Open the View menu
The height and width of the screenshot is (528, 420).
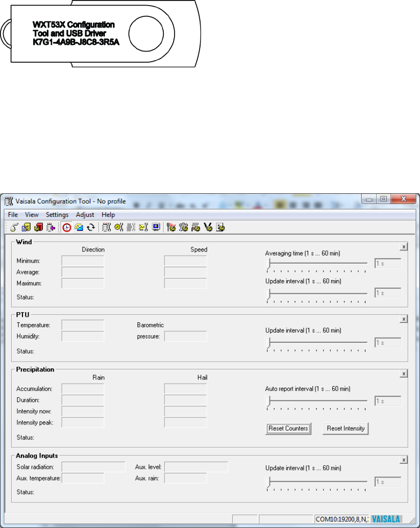(32, 214)
